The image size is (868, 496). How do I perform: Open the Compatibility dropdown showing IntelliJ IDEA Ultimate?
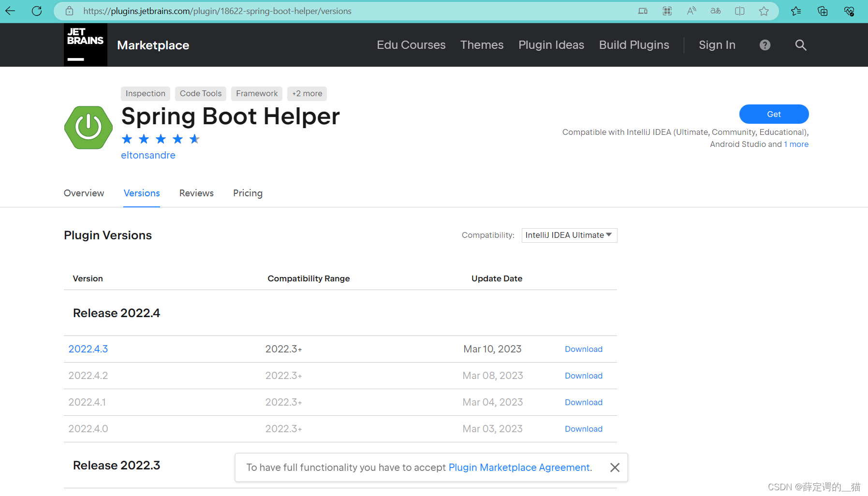tap(569, 235)
